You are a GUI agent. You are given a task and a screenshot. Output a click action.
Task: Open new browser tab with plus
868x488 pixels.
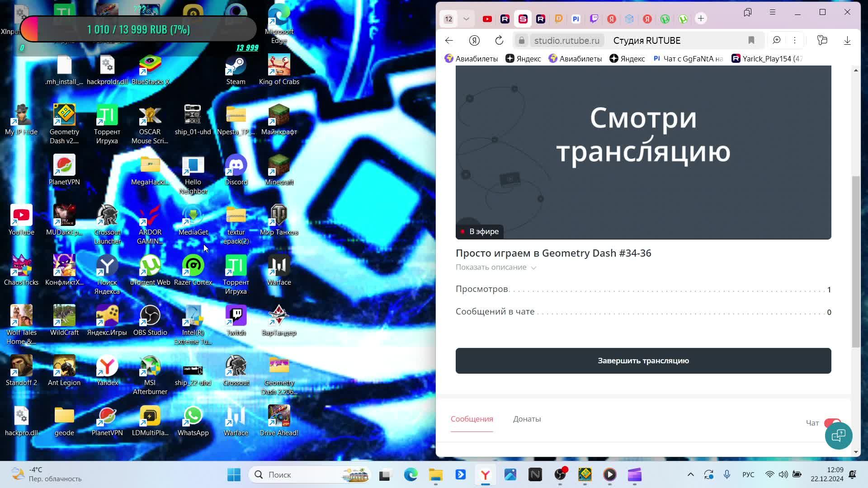[x=701, y=19]
